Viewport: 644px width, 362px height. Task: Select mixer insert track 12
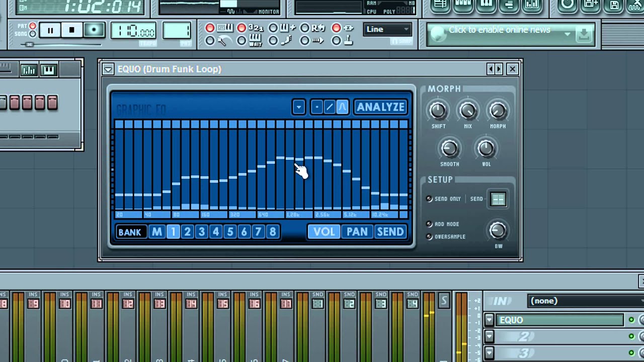pyautogui.click(x=128, y=304)
